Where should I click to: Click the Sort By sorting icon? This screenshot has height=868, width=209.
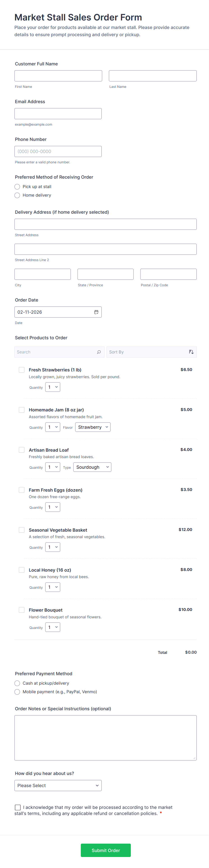pyautogui.click(x=191, y=352)
